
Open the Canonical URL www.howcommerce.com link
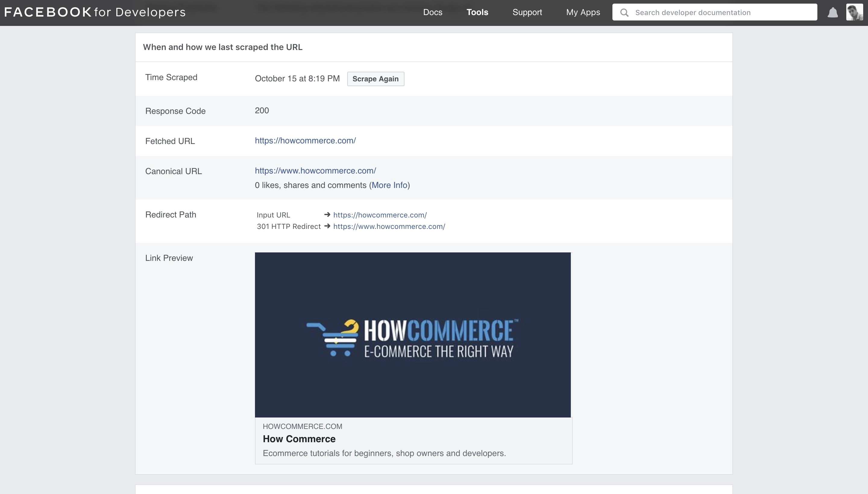point(315,171)
